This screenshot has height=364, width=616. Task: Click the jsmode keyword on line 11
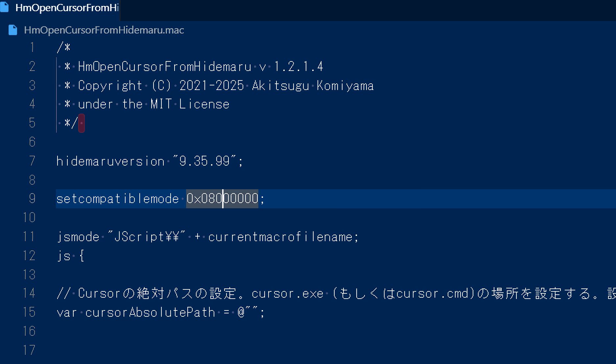(x=78, y=237)
